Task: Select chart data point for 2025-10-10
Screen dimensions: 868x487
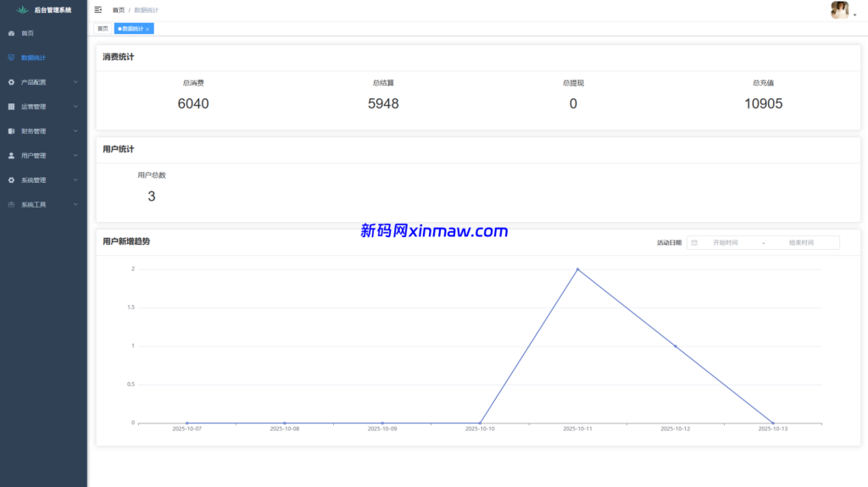Action: (480, 423)
